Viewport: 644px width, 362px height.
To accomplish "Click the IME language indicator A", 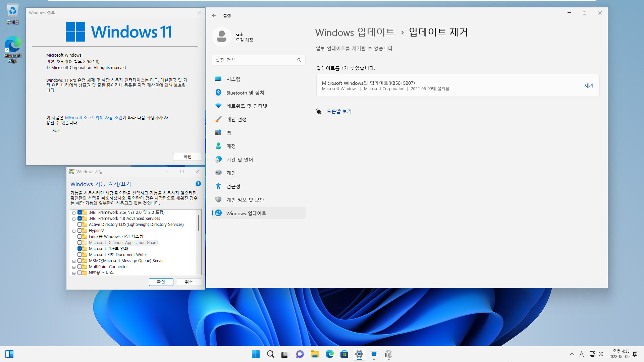I will coord(582,354).
